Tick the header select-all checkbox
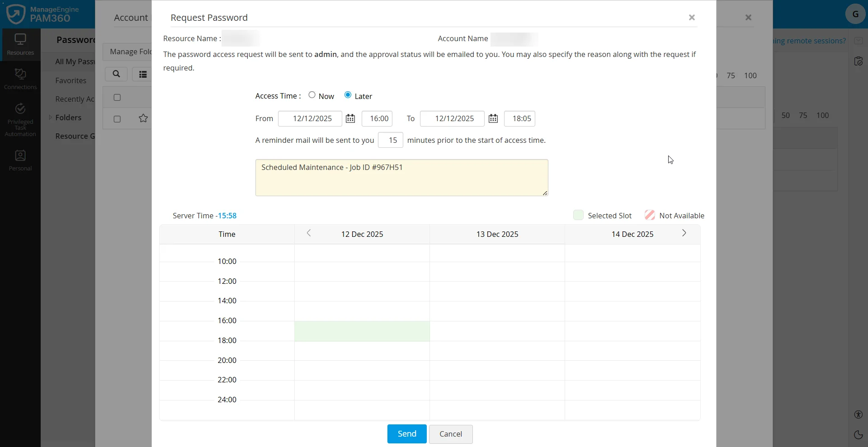 point(117,98)
